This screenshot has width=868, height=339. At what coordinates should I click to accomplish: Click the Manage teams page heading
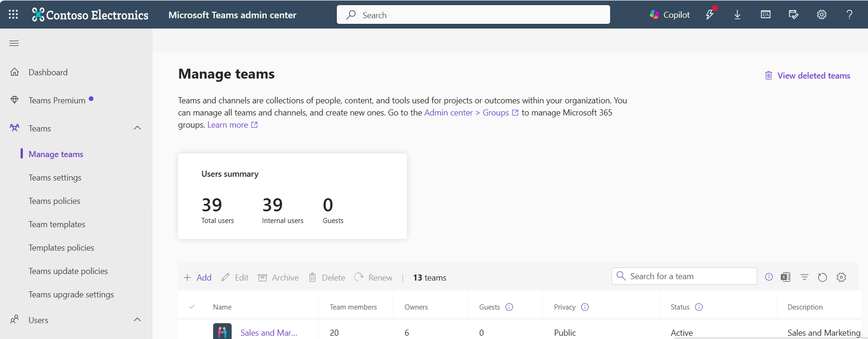point(227,74)
